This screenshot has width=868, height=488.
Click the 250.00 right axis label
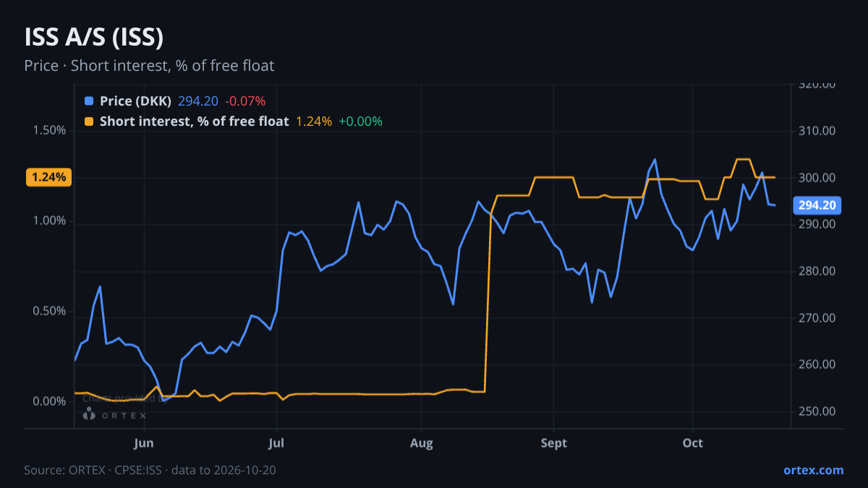point(817,411)
